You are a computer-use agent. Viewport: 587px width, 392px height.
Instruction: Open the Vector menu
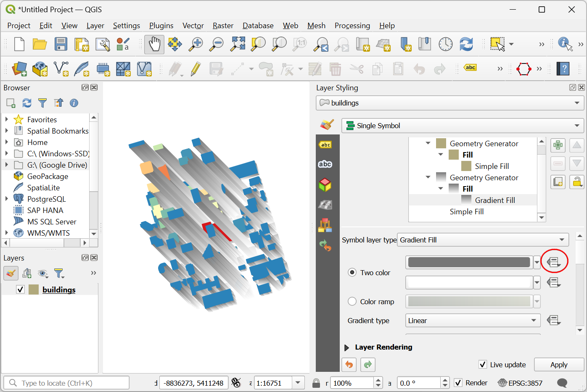tap(193, 26)
